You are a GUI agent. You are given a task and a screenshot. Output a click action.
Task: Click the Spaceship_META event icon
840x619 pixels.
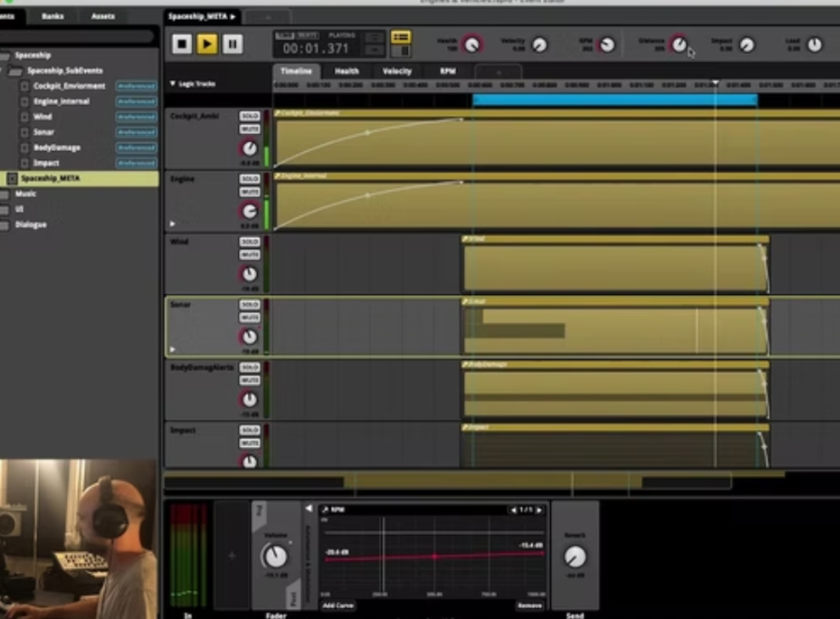[x=12, y=179]
